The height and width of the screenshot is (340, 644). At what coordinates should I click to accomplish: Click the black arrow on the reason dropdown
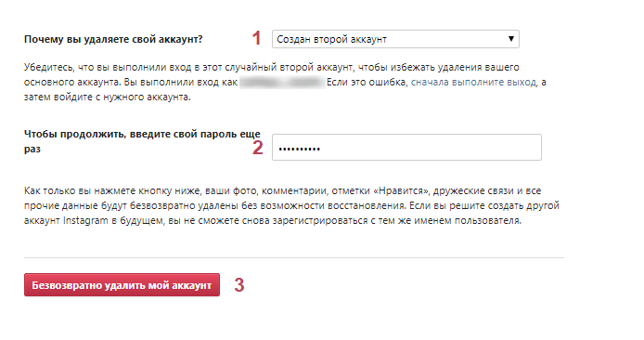[511, 39]
